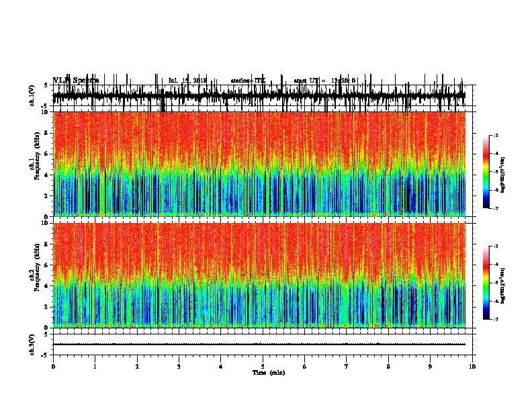Viewport: 532px width, 411px height.
Task: Click the 'ch.1(V)' waveform axis label
Action: click(32, 95)
